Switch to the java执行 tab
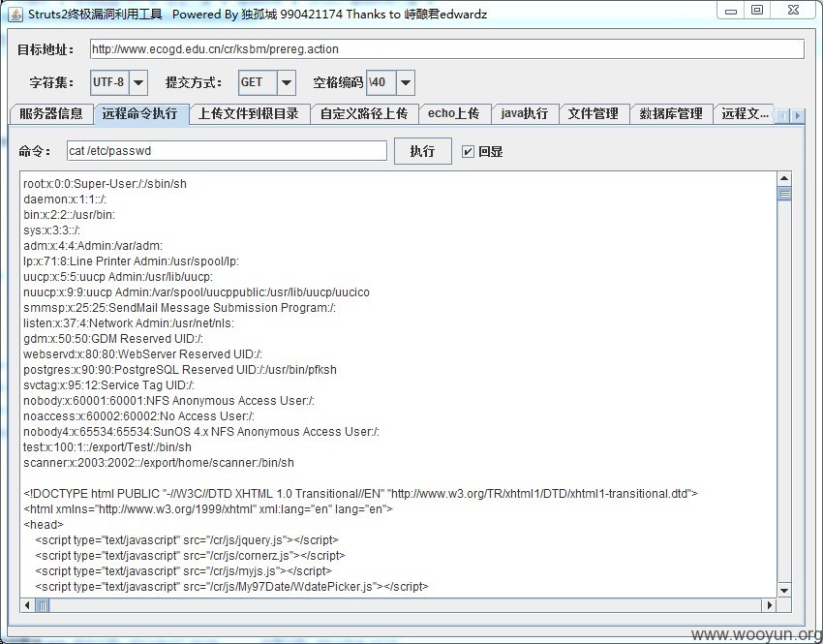 525,114
